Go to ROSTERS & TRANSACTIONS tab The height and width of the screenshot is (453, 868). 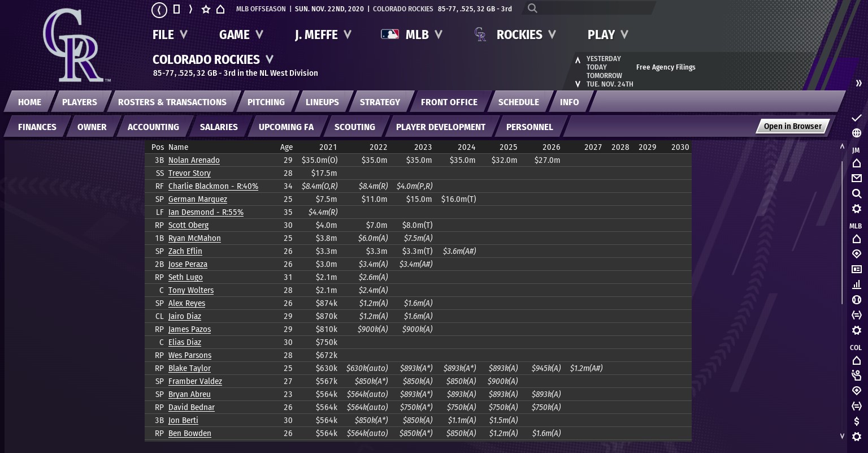tap(172, 102)
